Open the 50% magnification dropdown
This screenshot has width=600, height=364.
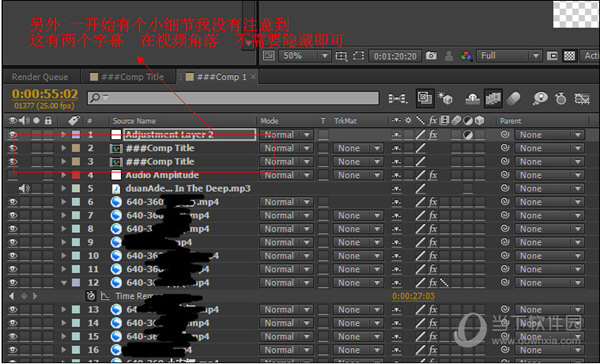click(x=304, y=56)
